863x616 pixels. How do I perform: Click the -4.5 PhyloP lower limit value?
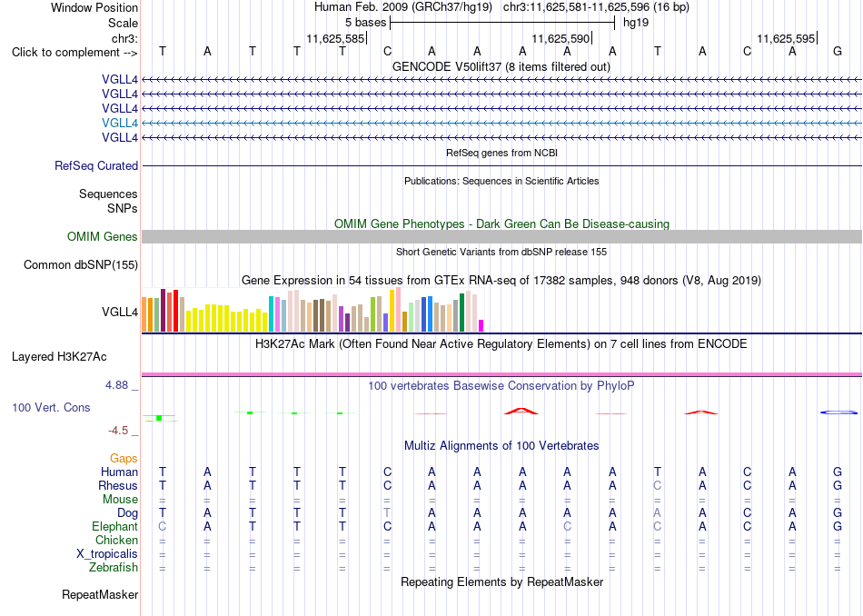[118, 431]
